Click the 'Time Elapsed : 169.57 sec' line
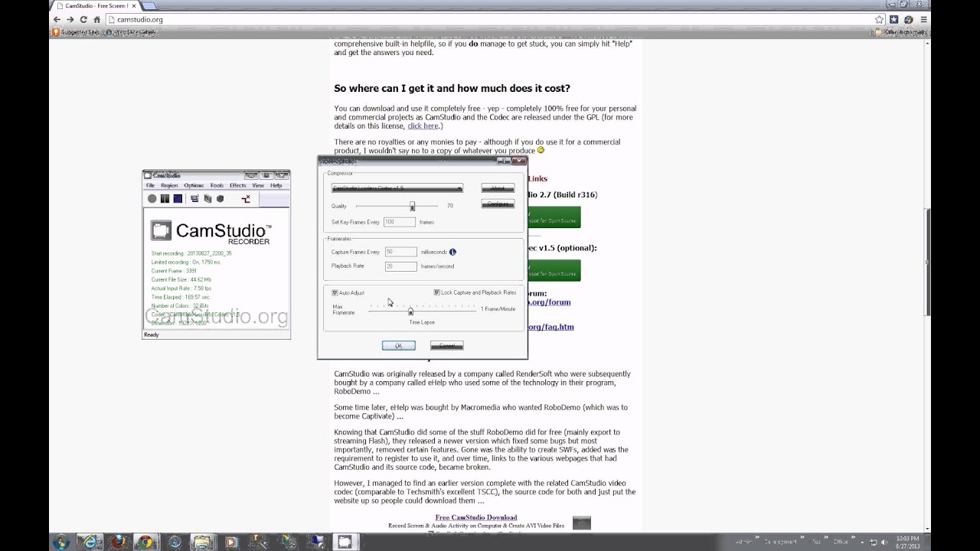The height and width of the screenshot is (551, 980). 180,297
